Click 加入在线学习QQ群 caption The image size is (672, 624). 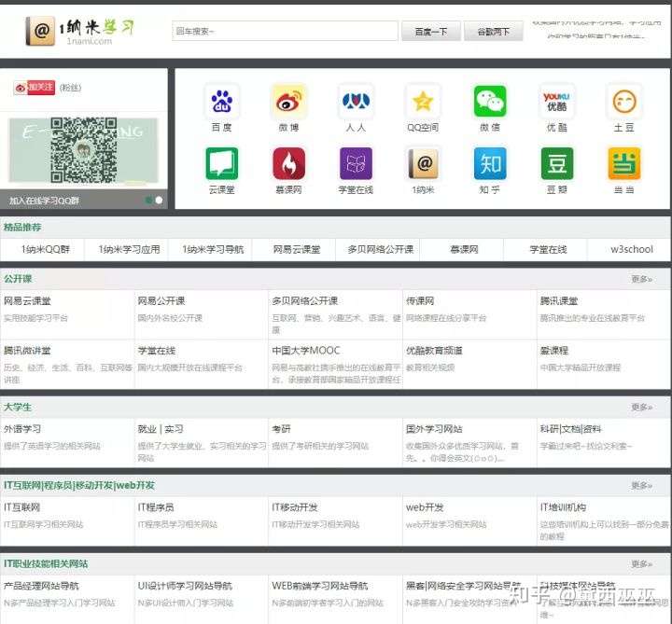(44, 201)
